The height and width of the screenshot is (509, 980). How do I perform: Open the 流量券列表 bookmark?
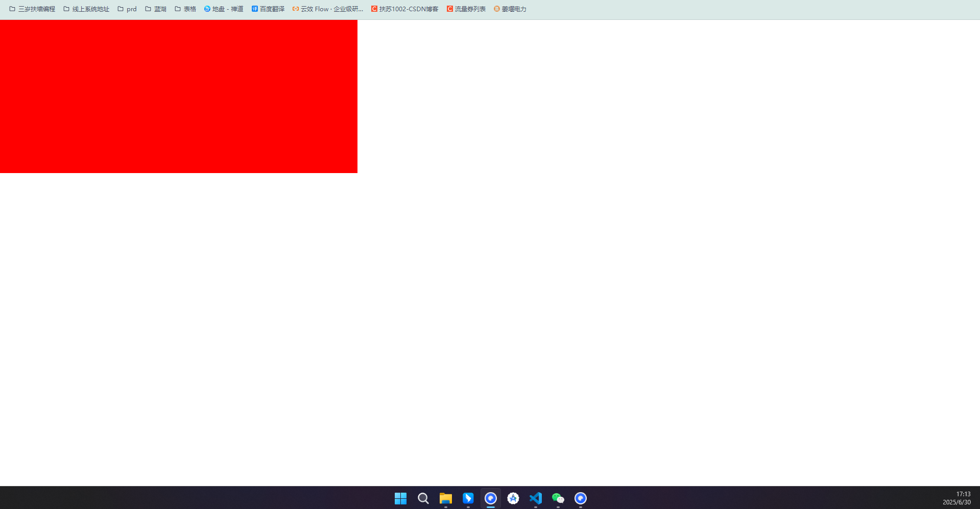pyautogui.click(x=465, y=9)
